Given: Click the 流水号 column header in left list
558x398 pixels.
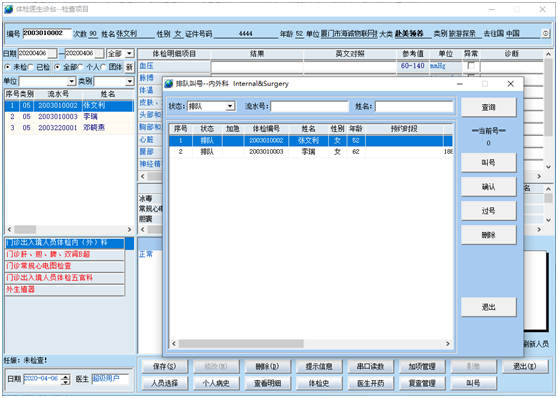Looking at the screenshot, I should click(58, 94).
